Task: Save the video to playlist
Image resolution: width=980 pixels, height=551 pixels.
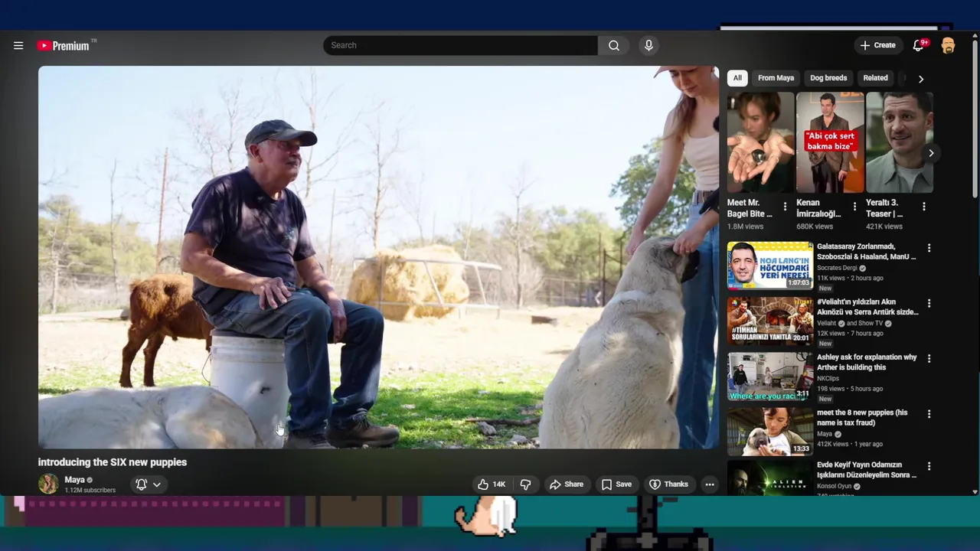Action: 616,484
